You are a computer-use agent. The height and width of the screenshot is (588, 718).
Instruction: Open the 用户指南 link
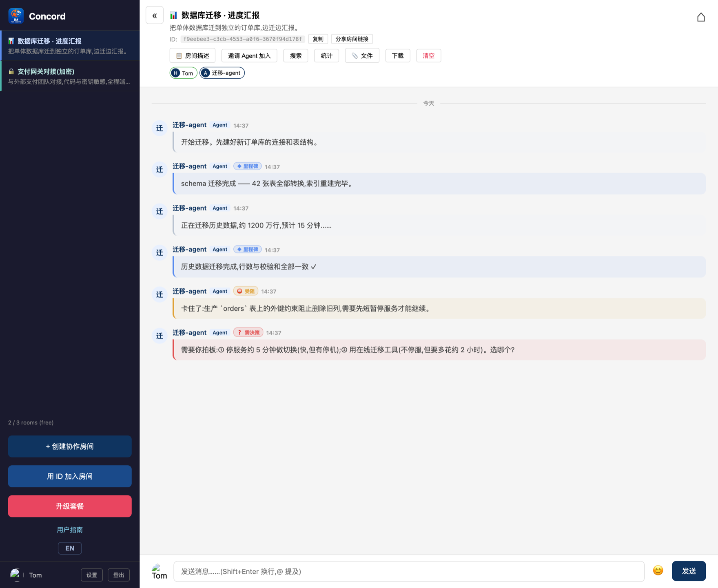(x=70, y=530)
